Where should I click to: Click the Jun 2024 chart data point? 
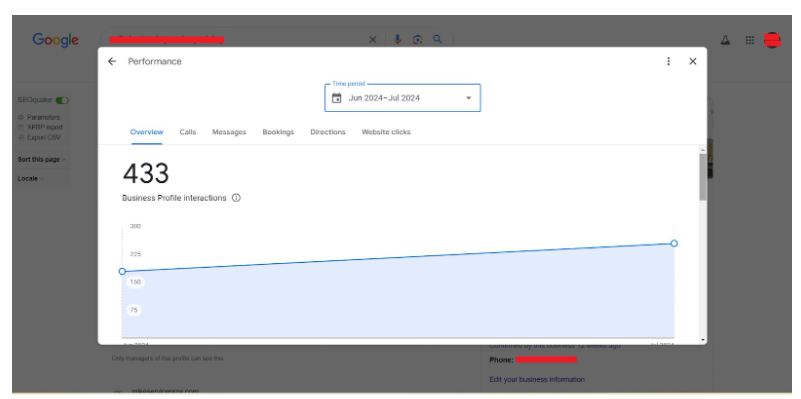coord(122,271)
